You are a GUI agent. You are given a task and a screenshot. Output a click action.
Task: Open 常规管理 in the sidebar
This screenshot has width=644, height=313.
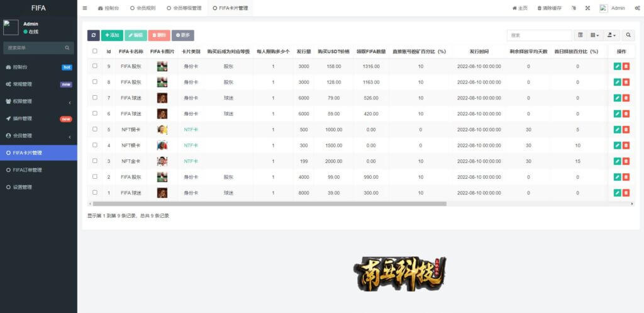[x=38, y=84]
